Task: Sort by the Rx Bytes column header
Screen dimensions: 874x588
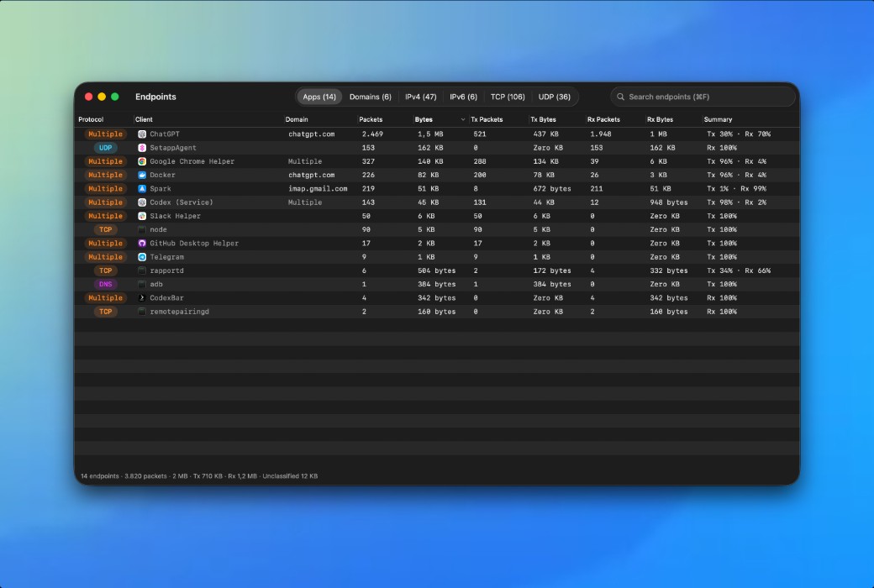Action: (660, 120)
